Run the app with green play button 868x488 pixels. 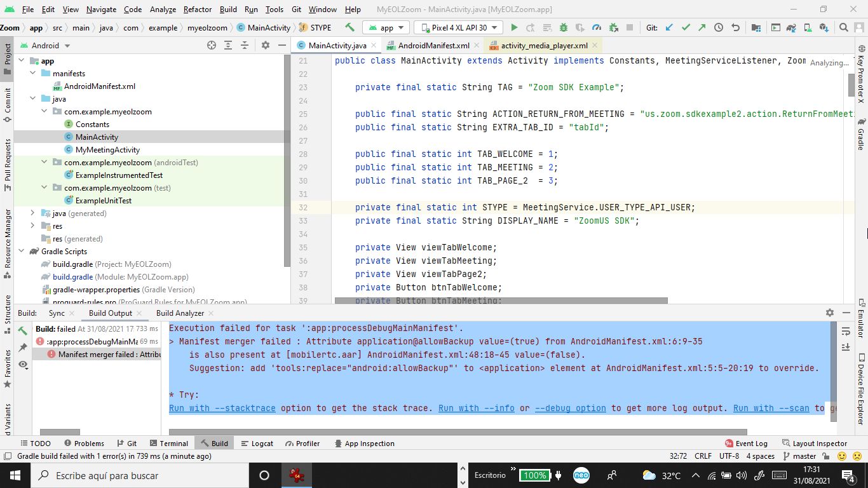click(514, 27)
